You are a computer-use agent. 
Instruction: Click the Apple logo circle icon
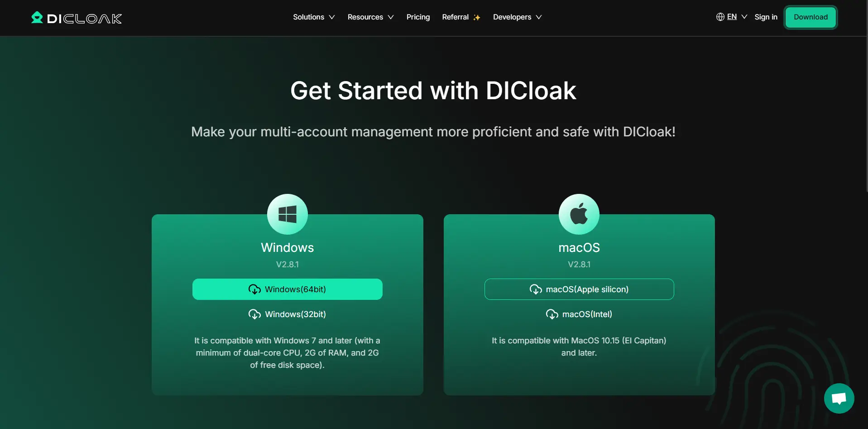[x=579, y=214]
